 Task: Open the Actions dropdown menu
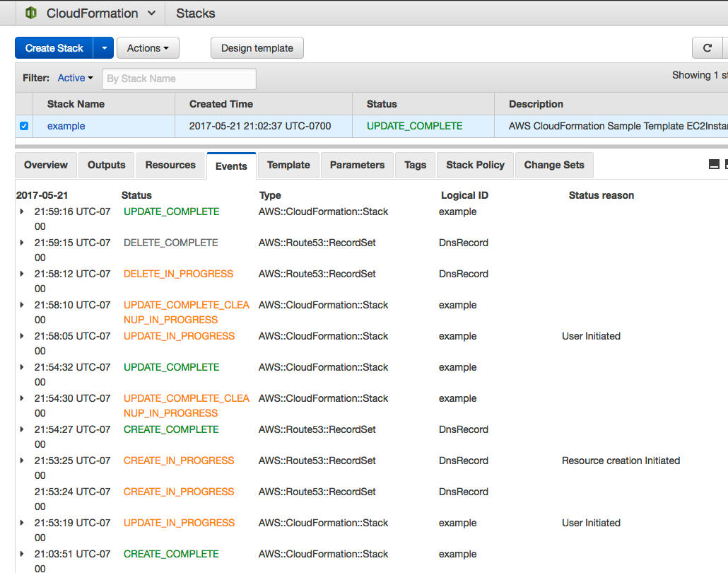(148, 48)
